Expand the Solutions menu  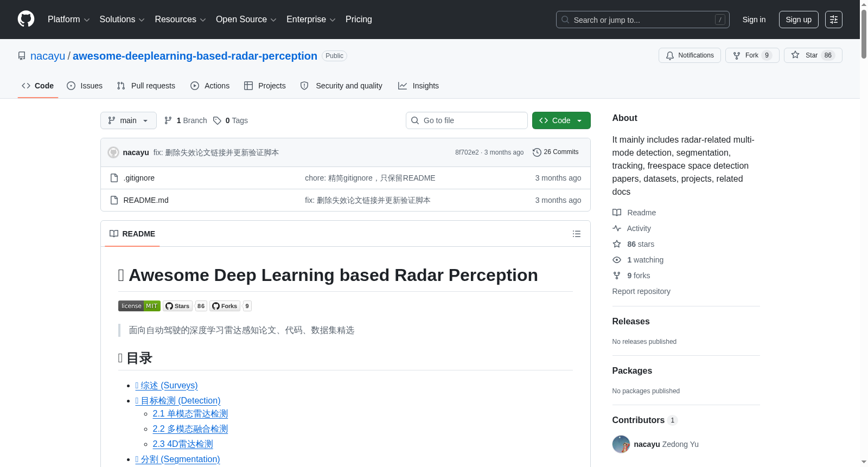[x=122, y=20]
